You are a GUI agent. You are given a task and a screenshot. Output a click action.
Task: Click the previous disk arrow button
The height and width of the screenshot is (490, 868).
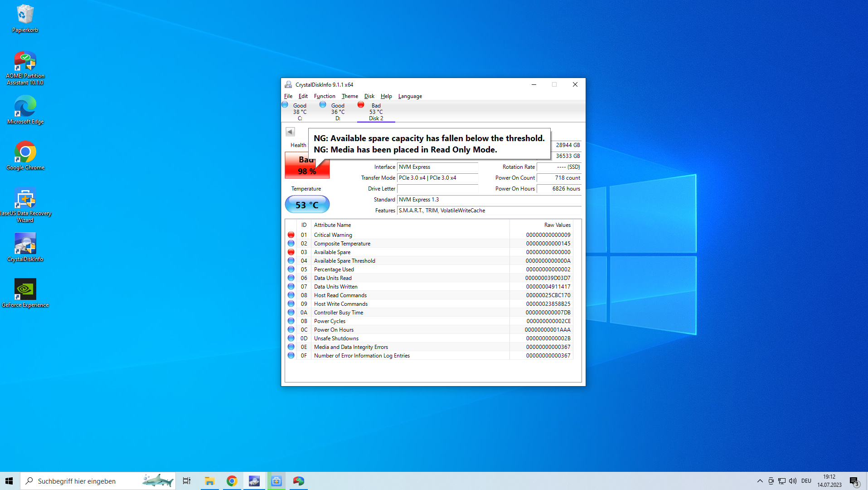click(290, 132)
